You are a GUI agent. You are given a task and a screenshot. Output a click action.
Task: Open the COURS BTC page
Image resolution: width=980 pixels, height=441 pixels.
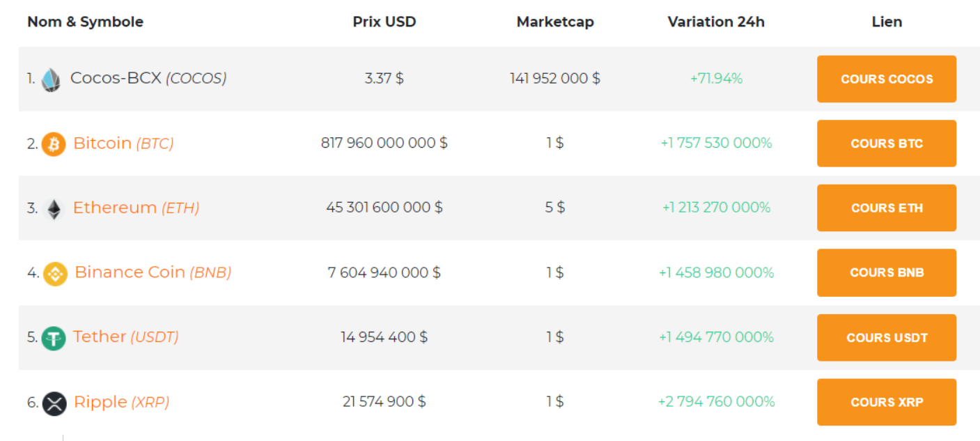[x=886, y=144]
